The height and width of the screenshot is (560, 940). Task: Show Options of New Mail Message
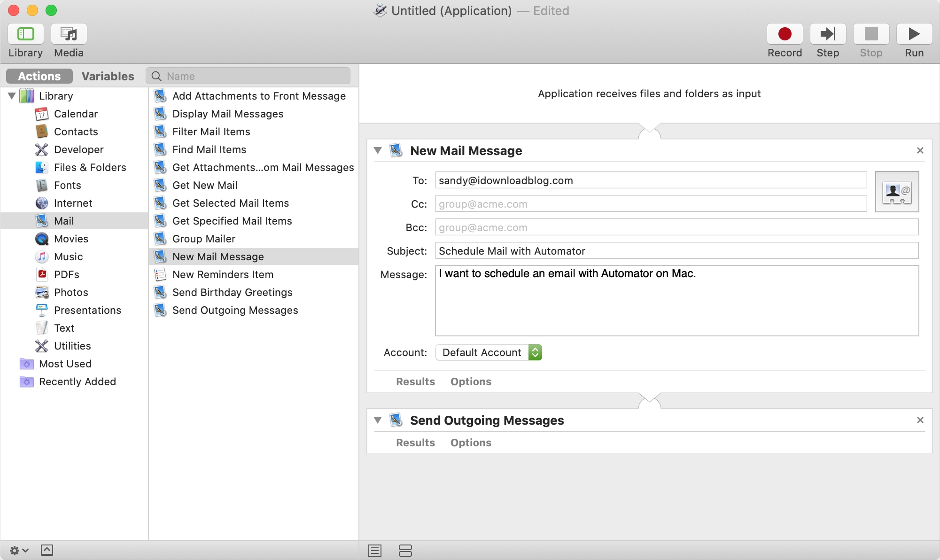click(471, 381)
